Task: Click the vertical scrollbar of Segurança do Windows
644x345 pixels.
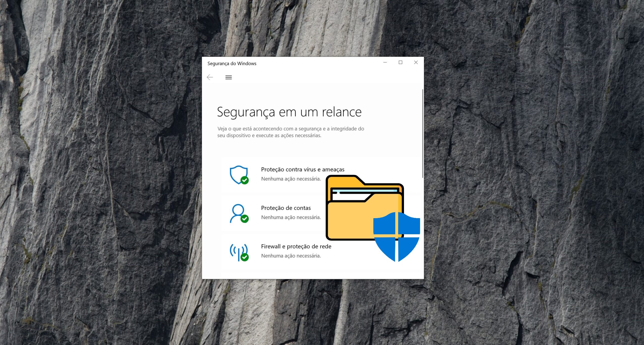Action: click(423, 133)
